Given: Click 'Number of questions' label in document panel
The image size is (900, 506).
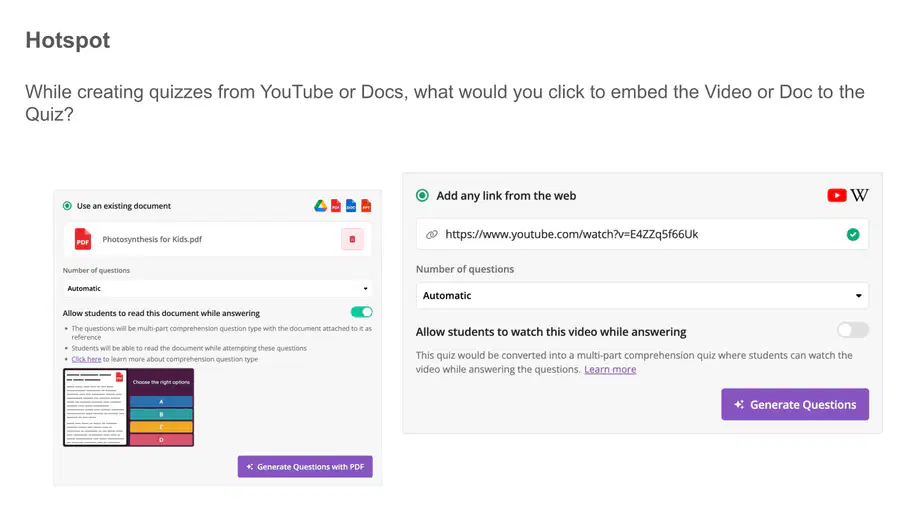Looking at the screenshot, I should pos(96,270).
